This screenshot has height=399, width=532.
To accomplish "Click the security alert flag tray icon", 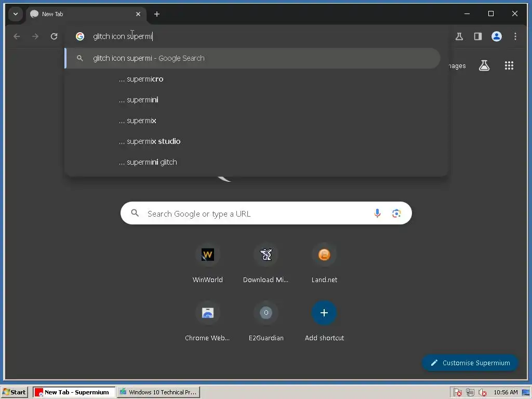I will pyautogui.click(x=457, y=393).
